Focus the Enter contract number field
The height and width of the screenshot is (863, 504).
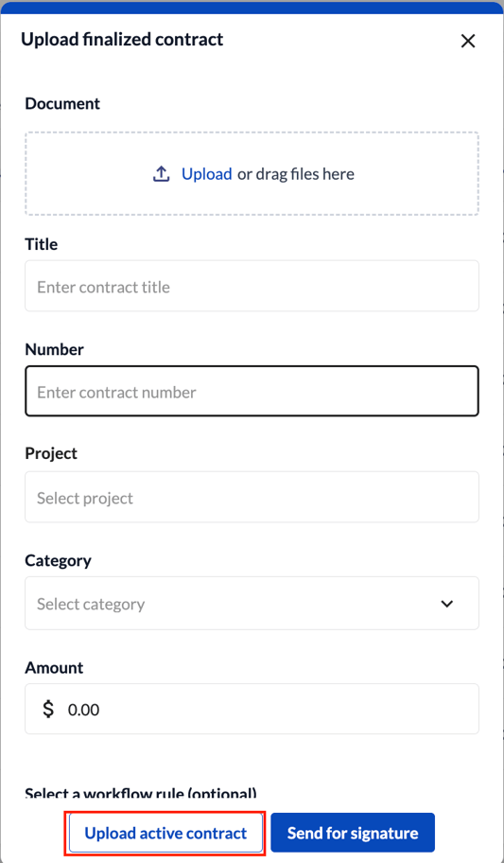[252, 392]
